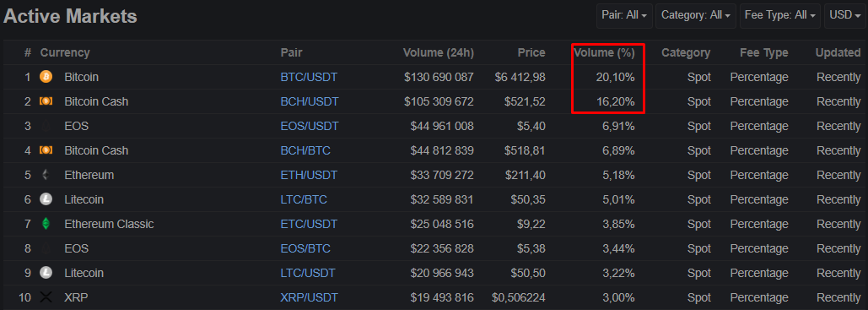Open the USD currency dropdown
Image resolution: width=868 pixels, height=310 pixels.
click(x=844, y=15)
